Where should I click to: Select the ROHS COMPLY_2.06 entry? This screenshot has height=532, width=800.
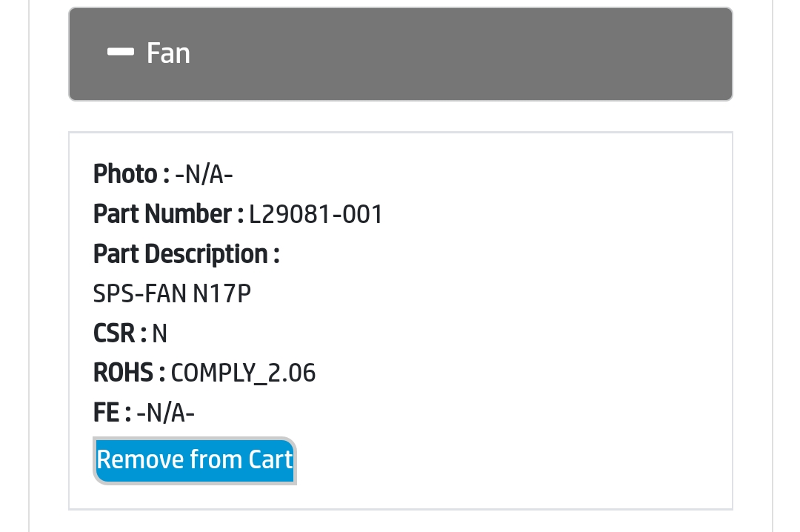[243, 373]
